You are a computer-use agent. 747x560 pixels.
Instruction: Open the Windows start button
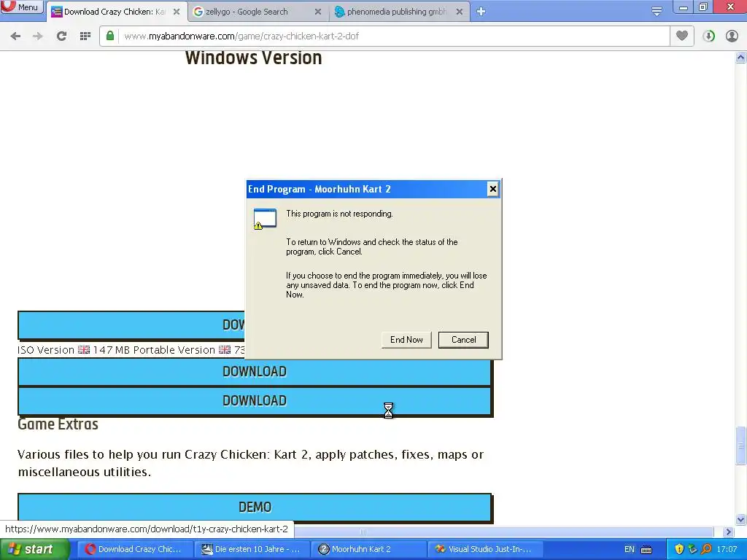coord(34,549)
